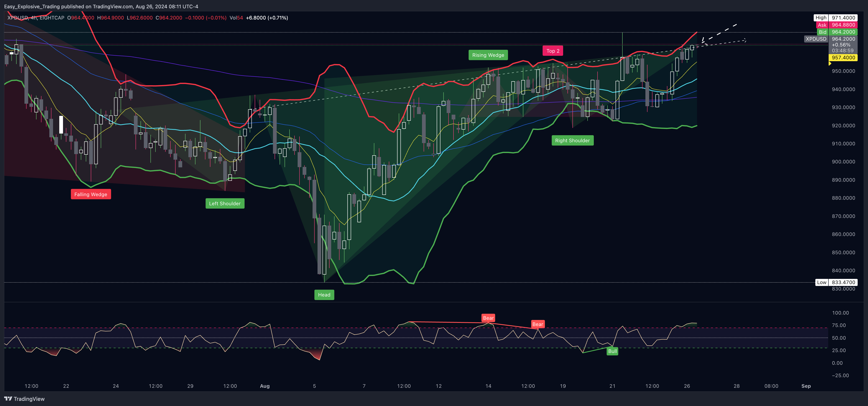Click the XPDUSD, 4h, EIGHTCAP symbol title

36,18
